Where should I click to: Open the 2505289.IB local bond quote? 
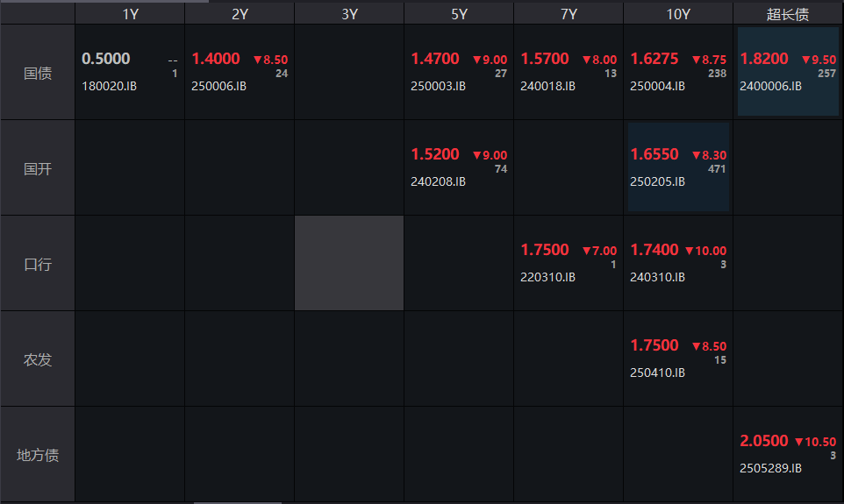(x=787, y=454)
